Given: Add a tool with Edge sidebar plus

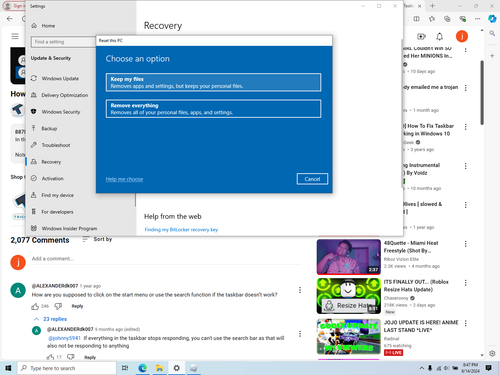Looking at the screenshot, I should pyautogui.click(x=492, y=56).
